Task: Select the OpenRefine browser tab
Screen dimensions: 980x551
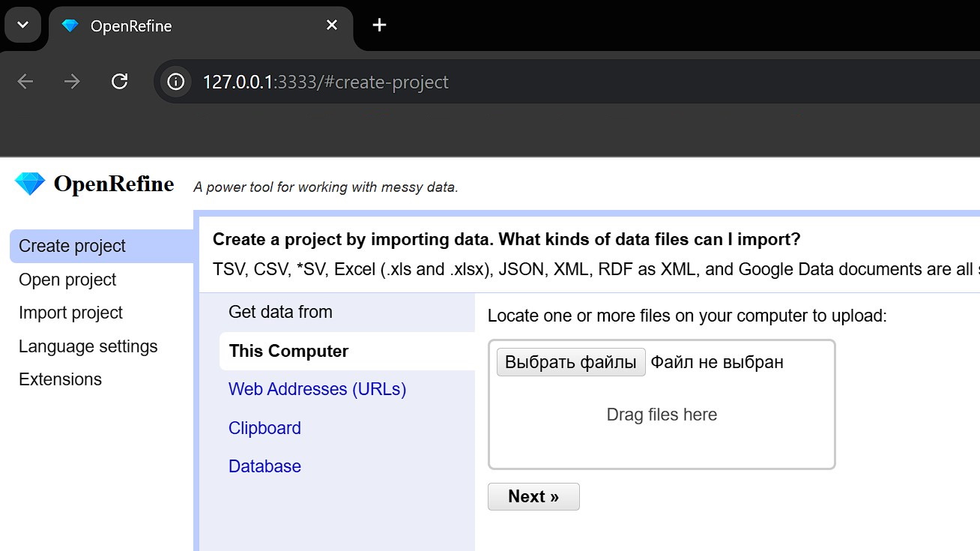Action: (x=200, y=27)
